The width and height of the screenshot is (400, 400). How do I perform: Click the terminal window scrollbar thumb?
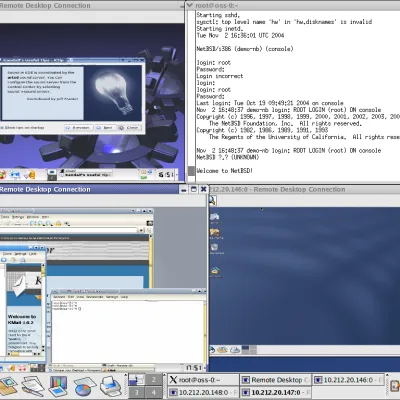(191, 171)
